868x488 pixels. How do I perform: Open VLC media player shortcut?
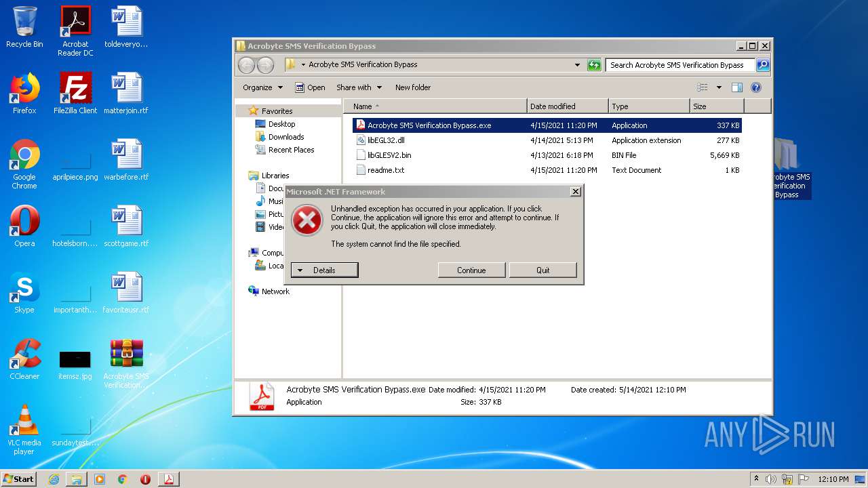[x=24, y=430]
